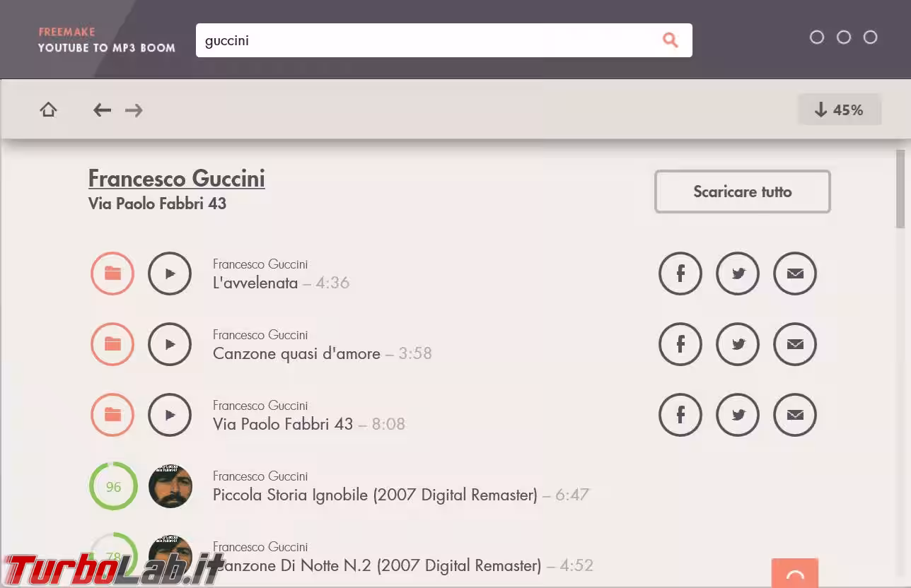
Task: Select the song title Via Paolo Fabbri 43 – 8:08
Action: 309,424
